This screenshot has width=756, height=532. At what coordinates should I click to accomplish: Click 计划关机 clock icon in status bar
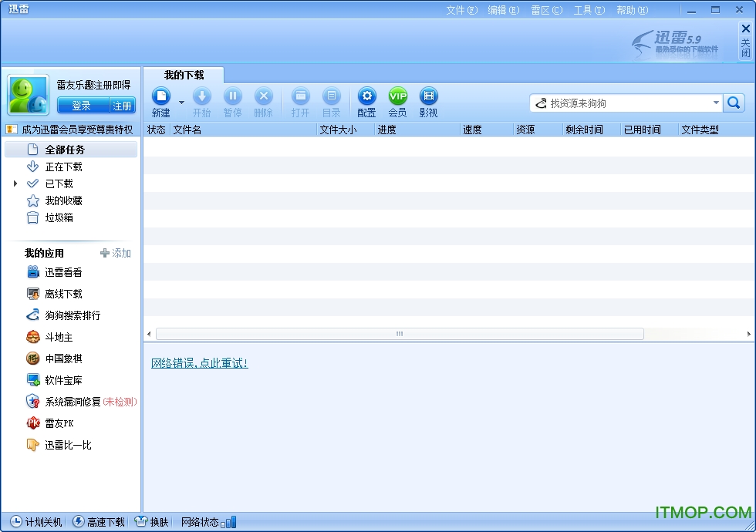[x=16, y=521]
